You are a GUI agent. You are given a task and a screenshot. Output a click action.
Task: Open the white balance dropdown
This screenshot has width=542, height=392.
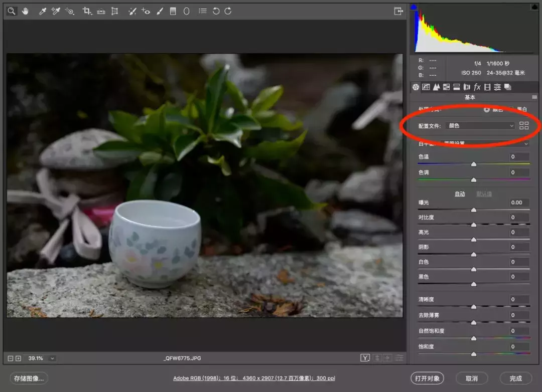click(485, 143)
